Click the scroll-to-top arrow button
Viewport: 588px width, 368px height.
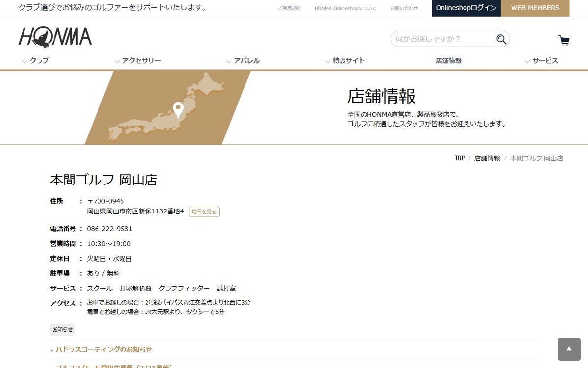[569, 349]
